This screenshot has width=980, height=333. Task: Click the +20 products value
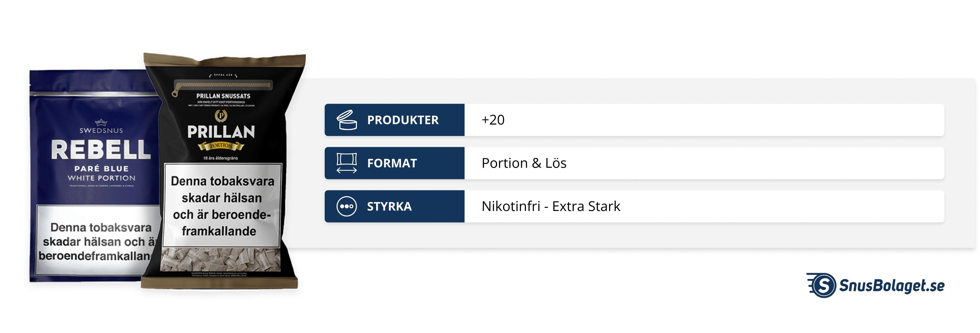coord(493,120)
